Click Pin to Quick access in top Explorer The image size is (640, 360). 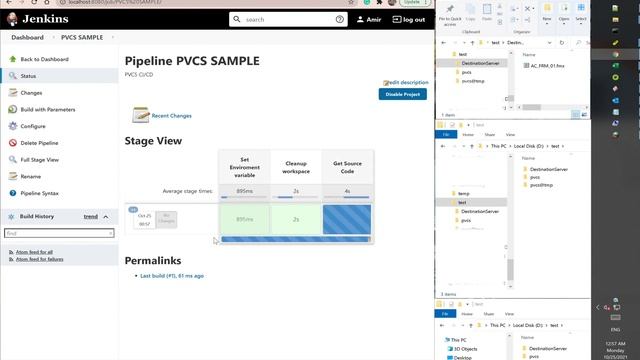[450, 15]
